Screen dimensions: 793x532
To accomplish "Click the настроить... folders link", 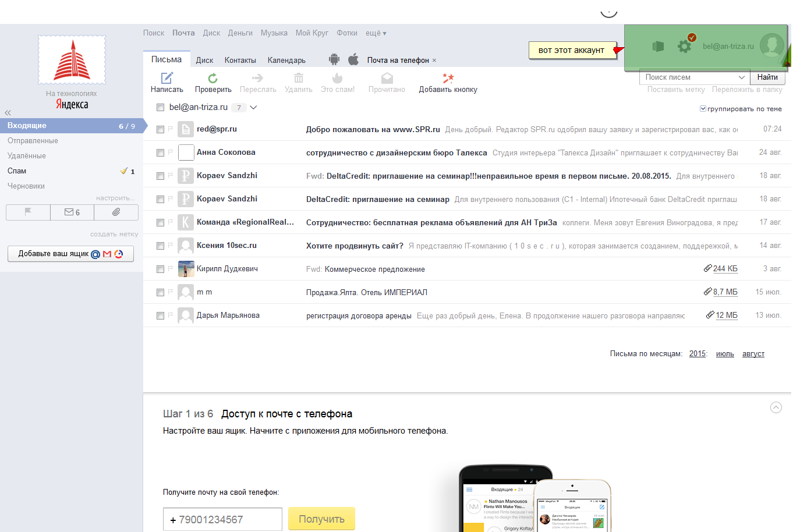I will click(116, 198).
